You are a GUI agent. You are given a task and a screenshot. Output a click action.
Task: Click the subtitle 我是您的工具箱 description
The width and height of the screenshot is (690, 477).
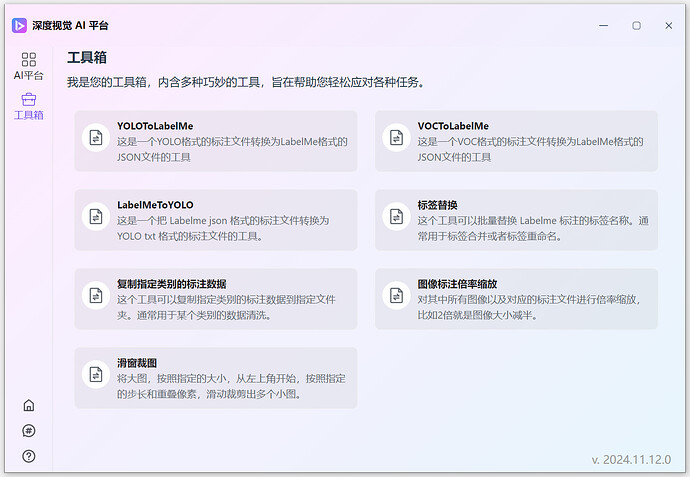point(246,82)
